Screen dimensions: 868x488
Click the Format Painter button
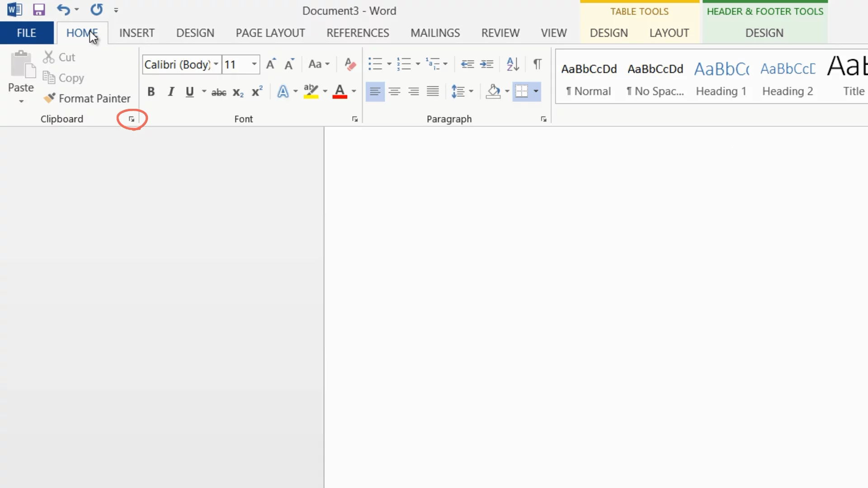(87, 98)
